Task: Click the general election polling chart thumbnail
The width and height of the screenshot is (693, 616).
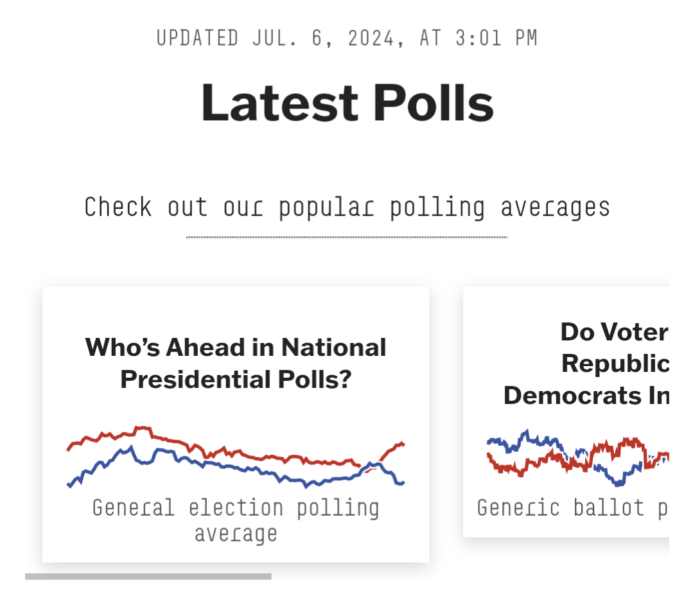Action: [x=236, y=456]
